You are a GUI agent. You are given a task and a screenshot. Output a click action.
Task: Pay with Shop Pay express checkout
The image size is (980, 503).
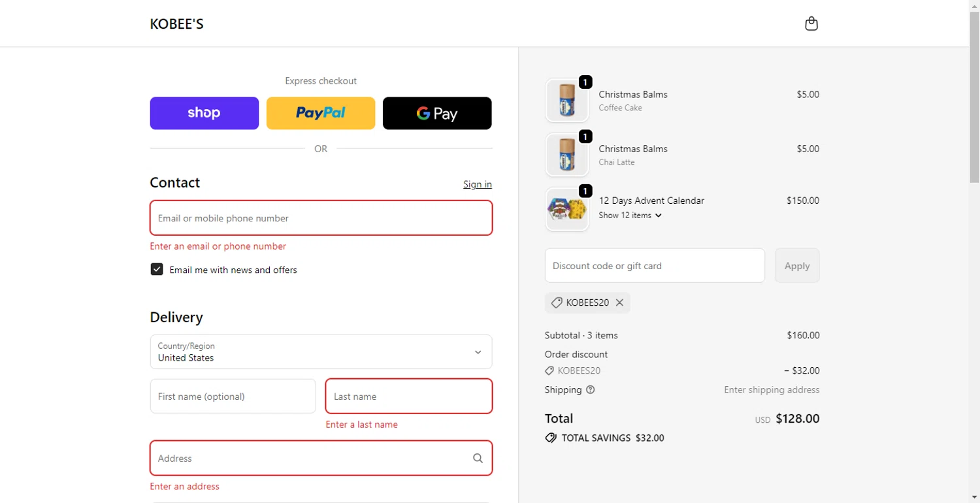pos(204,113)
